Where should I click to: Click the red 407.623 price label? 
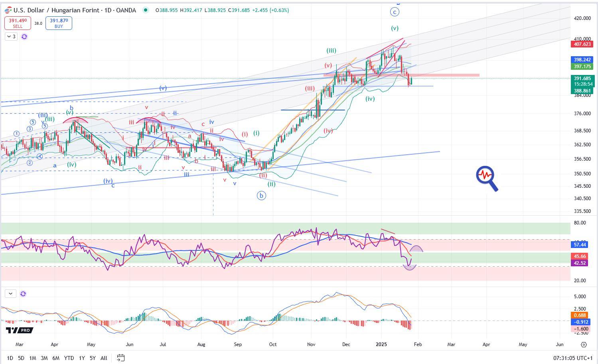[x=582, y=44]
